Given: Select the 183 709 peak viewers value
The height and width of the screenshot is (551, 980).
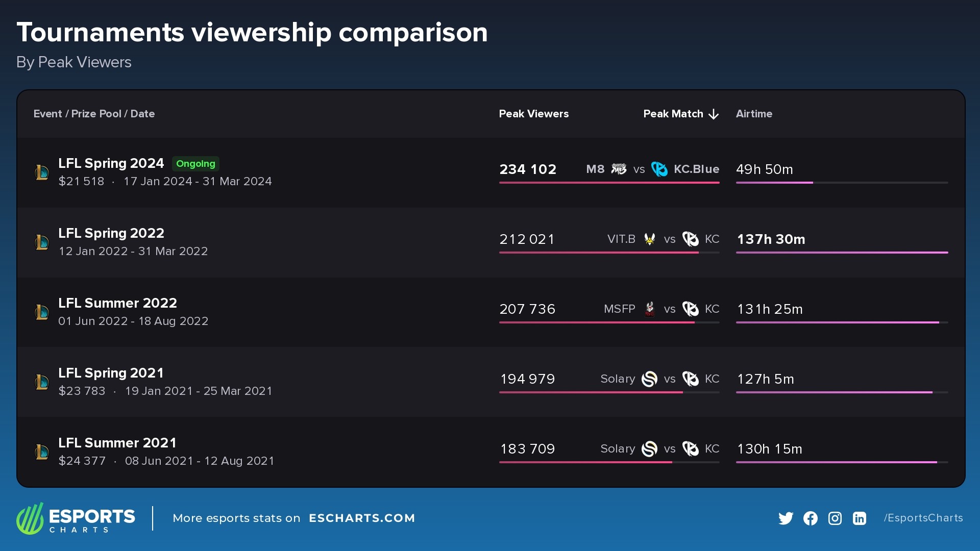Looking at the screenshot, I should pyautogui.click(x=527, y=449).
